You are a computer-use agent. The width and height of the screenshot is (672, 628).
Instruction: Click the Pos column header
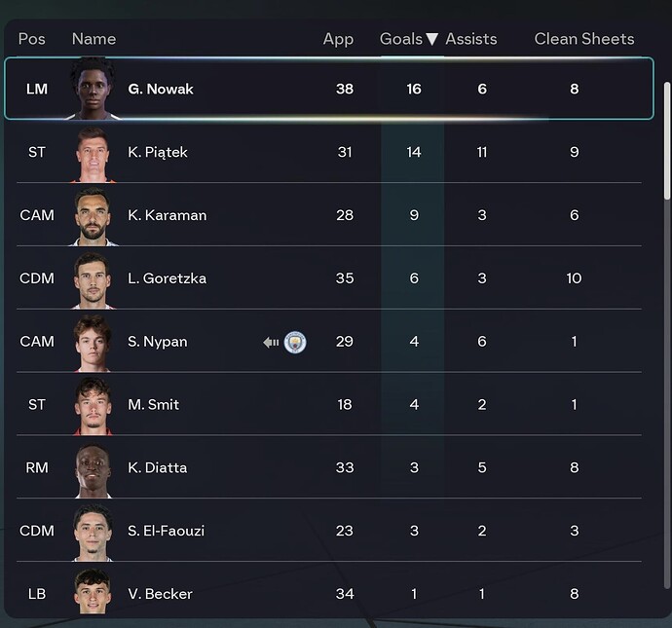point(31,40)
